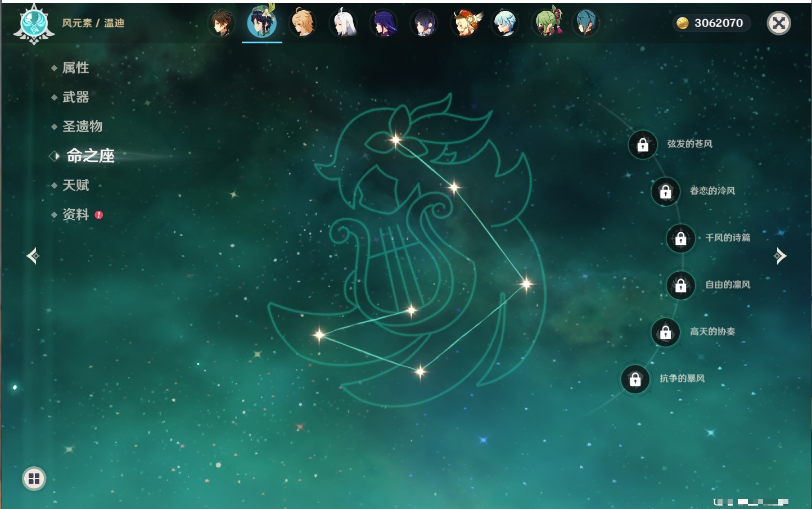The width and height of the screenshot is (812, 509).
Task: View locked constellation 弦发的苍风
Action: (x=643, y=145)
